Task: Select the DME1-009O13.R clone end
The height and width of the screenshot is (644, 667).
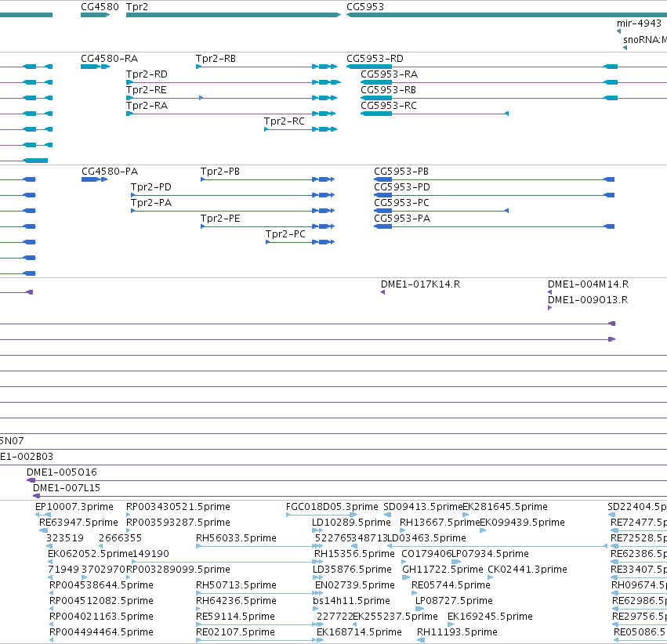Action: [x=550, y=308]
